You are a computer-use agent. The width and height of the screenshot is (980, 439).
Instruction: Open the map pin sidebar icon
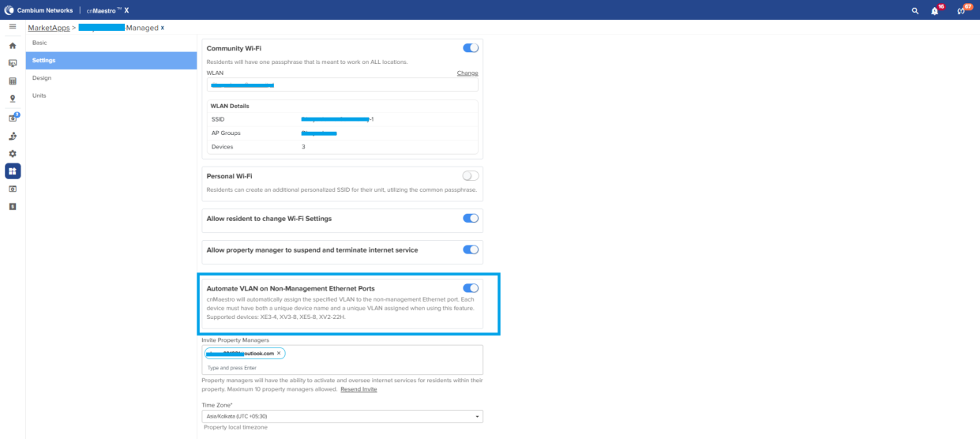pos(13,99)
